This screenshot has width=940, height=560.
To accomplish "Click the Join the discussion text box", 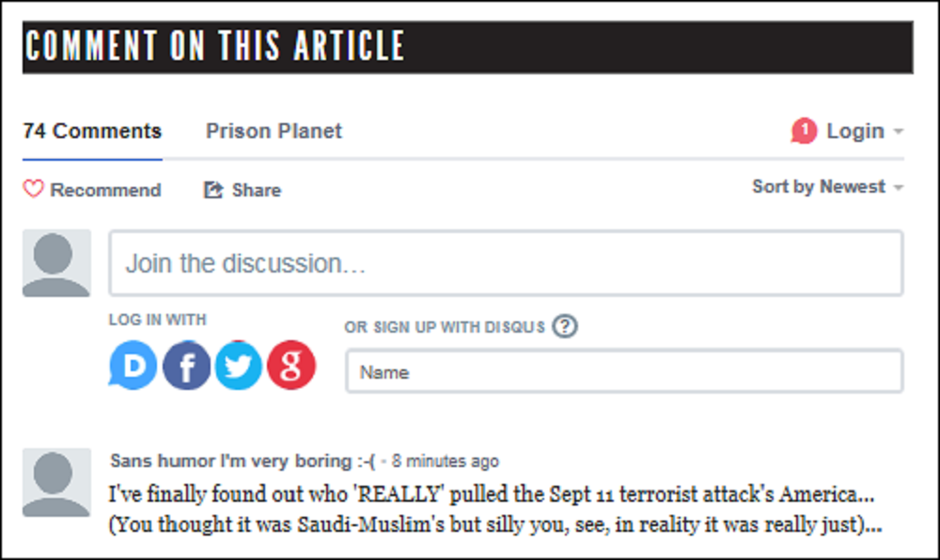I will coord(506,263).
